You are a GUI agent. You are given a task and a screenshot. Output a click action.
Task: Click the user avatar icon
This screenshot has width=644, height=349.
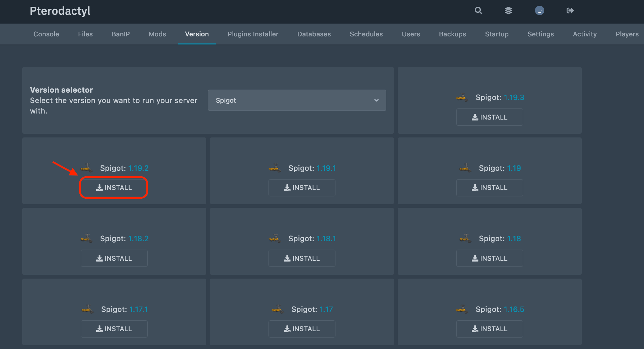click(539, 11)
